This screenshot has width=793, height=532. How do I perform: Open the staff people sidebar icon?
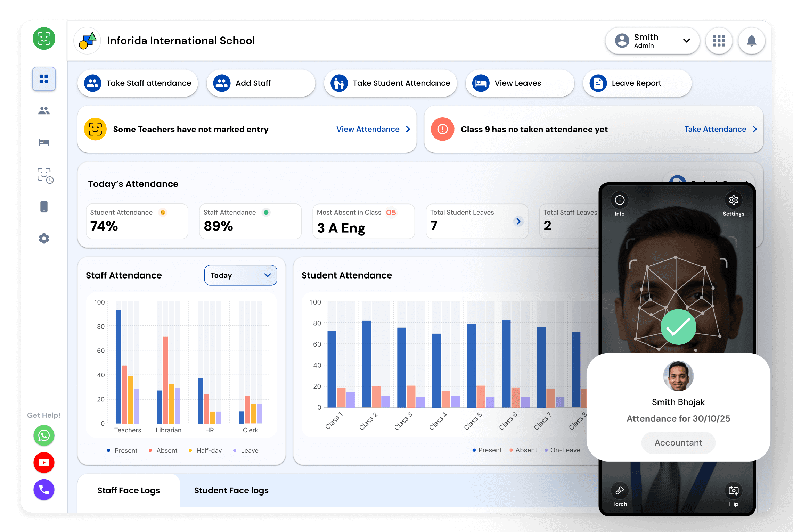coord(44,111)
